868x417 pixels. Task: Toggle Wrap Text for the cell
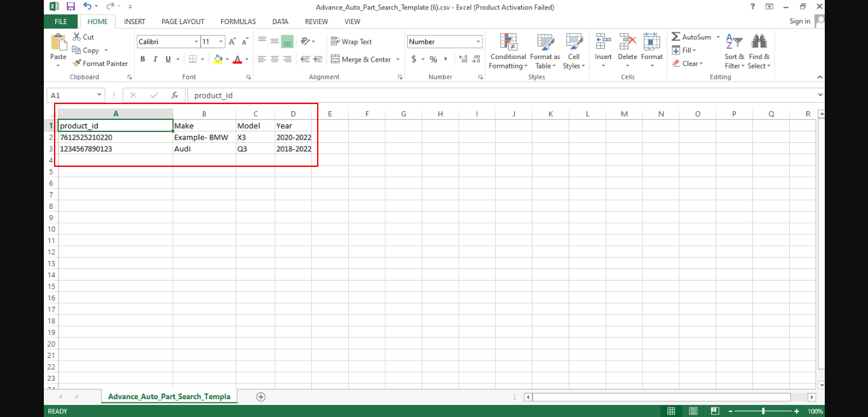pyautogui.click(x=351, y=42)
